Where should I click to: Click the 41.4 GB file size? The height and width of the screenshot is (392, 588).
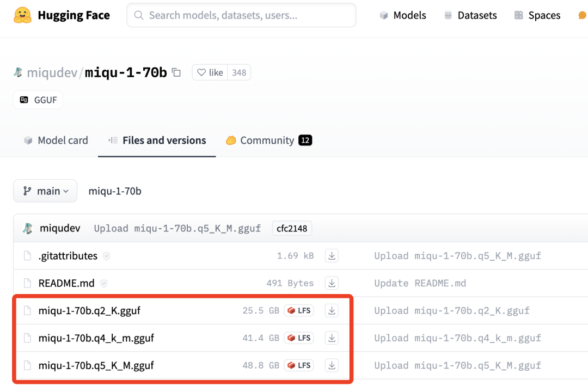[x=261, y=338]
